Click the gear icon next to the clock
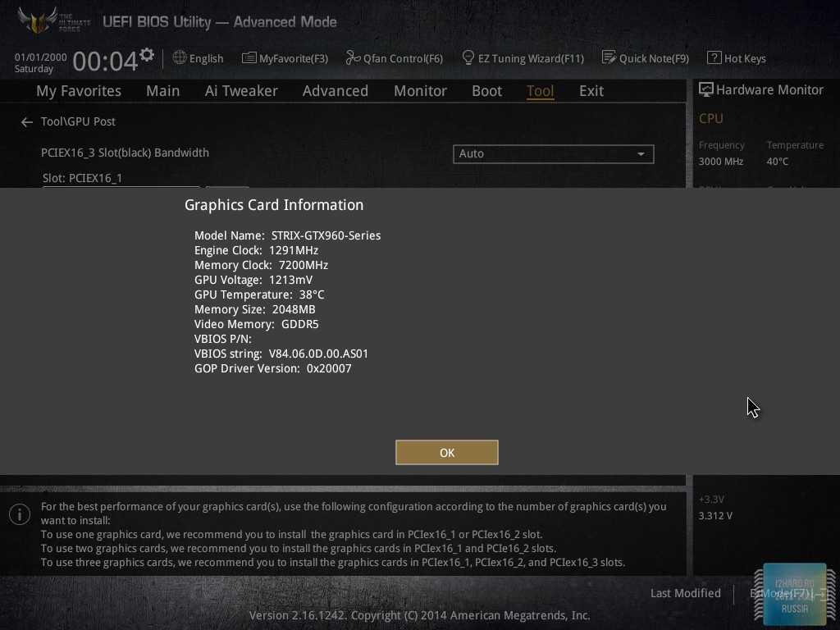Screen dimensions: 840x630 pyautogui.click(x=147, y=55)
